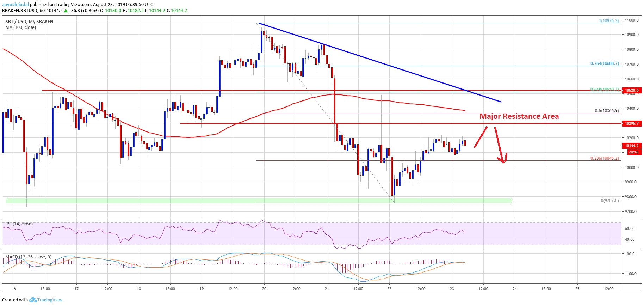Click the TradingView logo icon at the bottom

[33, 300]
